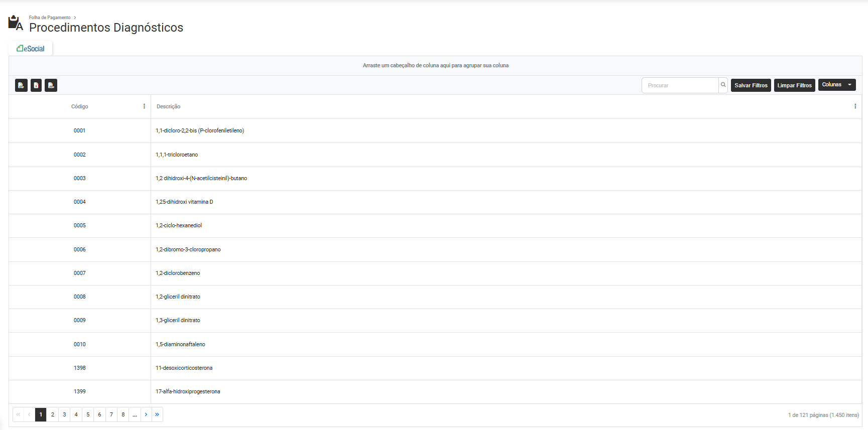Open code 0004 record link
Screen dimensions: 868x430
[x=80, y=202]
